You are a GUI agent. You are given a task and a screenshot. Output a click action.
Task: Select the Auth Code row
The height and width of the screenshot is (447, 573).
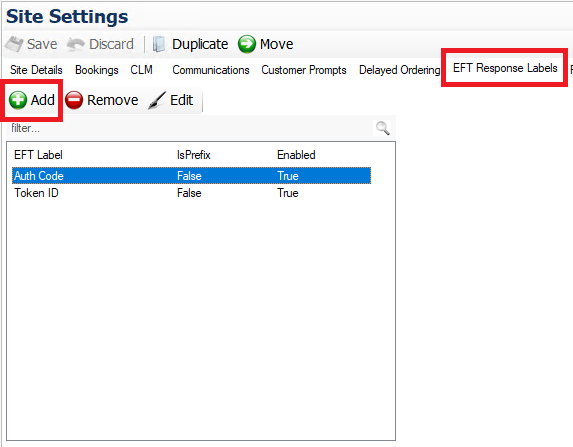[191, 176]
